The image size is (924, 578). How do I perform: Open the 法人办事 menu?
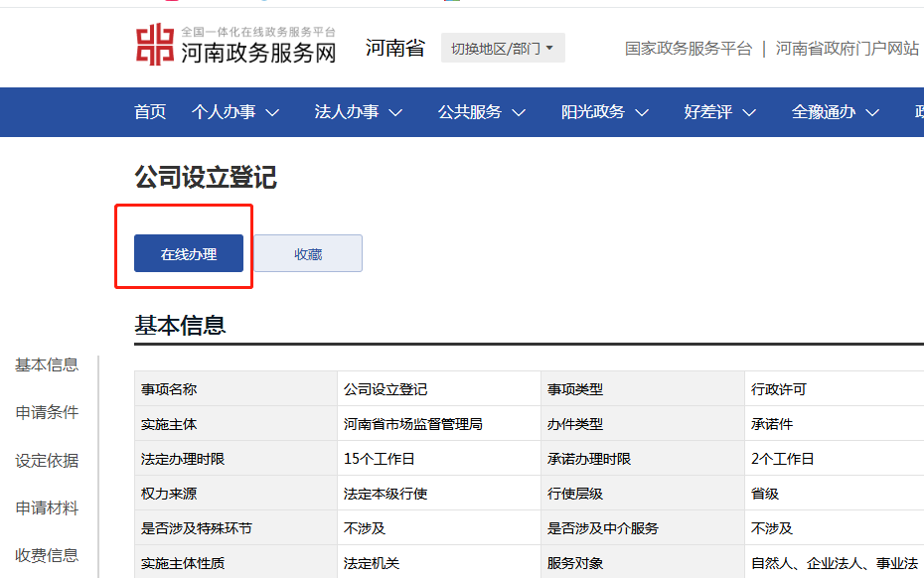pos(347,112)
